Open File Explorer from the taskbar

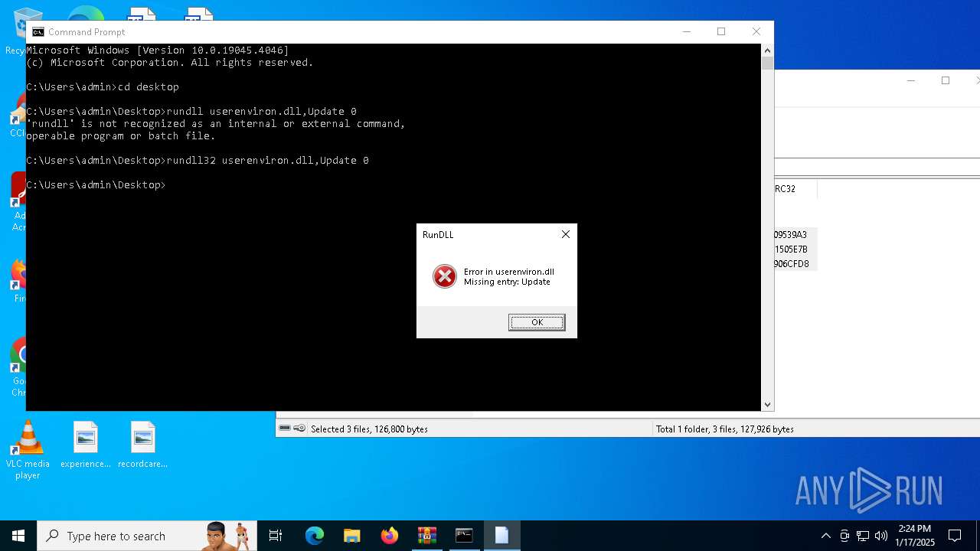pos(351,536)
